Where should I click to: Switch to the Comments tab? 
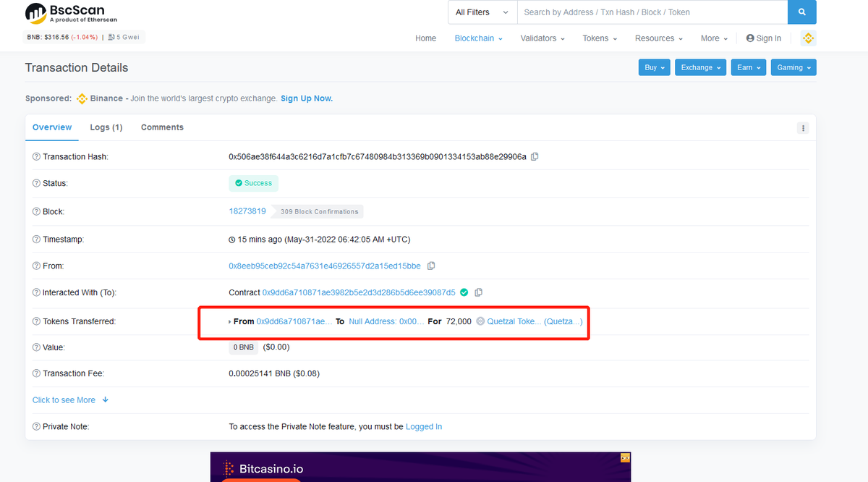click(162, 127)
